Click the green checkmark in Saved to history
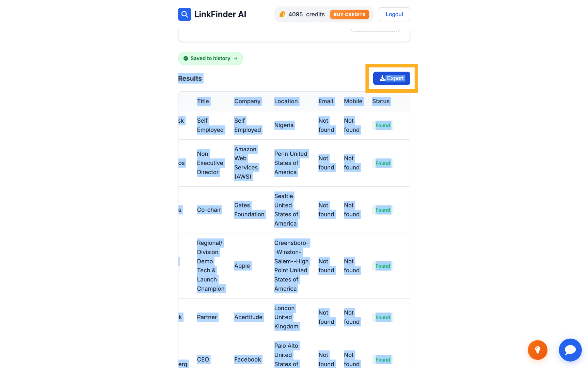This screenshot has height=368, width=588. pos(186,58)
